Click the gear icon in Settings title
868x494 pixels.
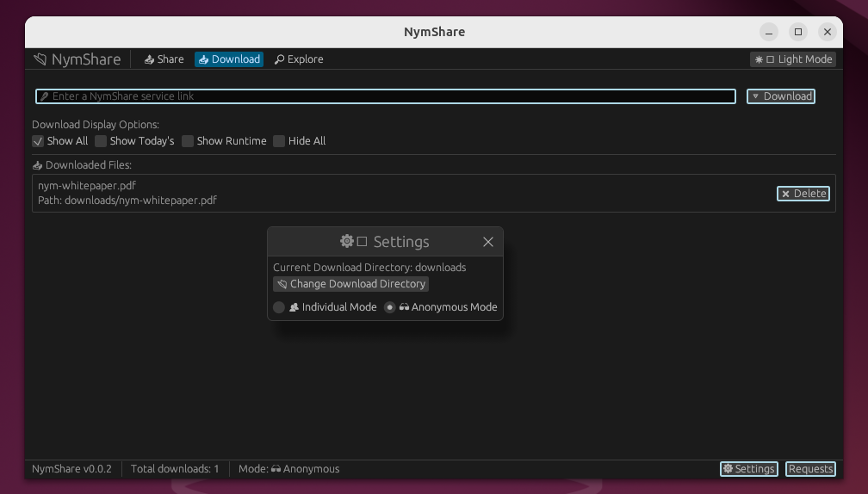pyautogui.click(x=347, y=242)
